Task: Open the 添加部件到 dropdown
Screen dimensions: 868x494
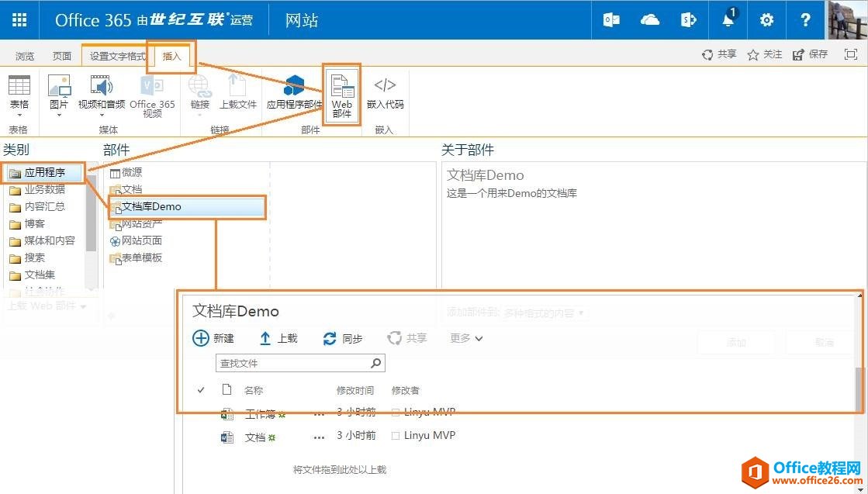Action: (543, 313)
